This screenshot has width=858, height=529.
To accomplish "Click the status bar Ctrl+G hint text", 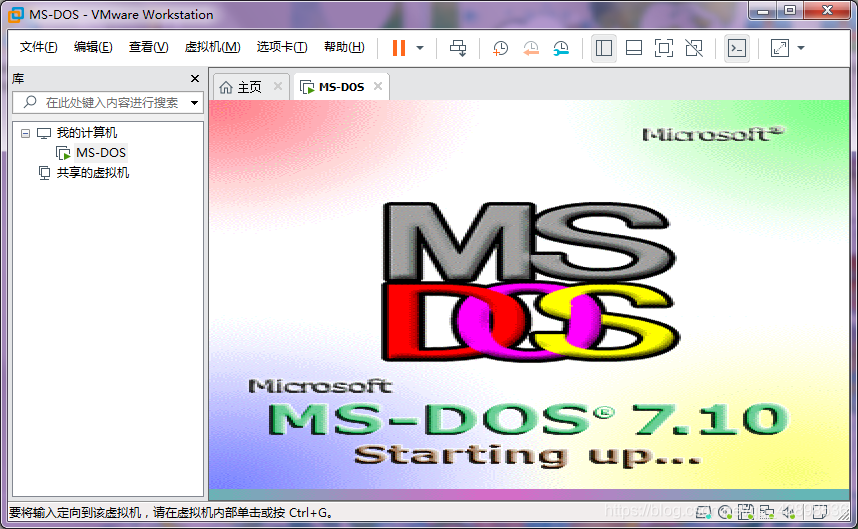I will click(171, 513).
